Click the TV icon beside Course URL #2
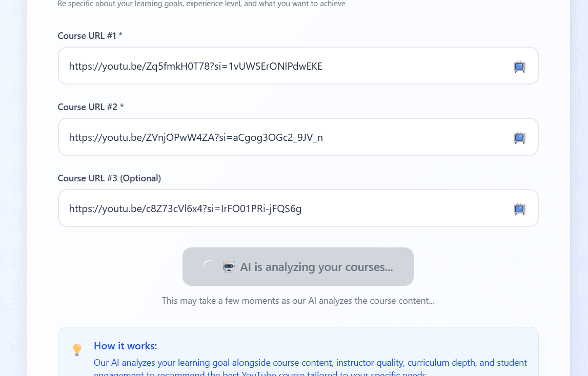The width and height of the screenshot is (588, 376). pyautogui.click(x=519, y=137)
